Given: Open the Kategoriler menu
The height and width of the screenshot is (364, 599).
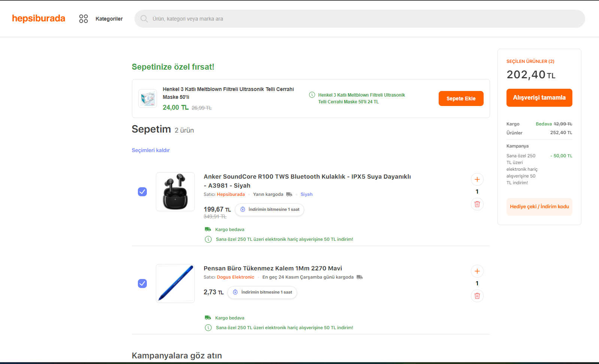Looking at the screenshot, I should click(x=101, y=19).
